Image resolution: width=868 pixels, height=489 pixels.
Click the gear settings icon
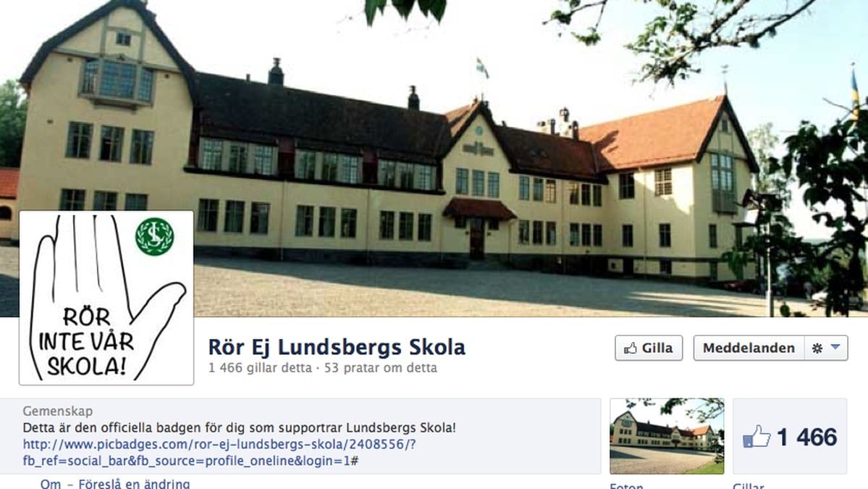(817, 348)
